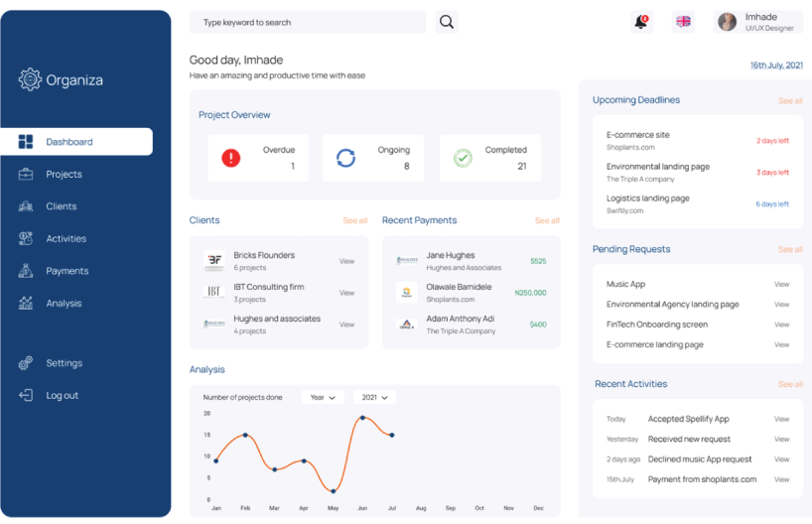The width and height of the screenshot is (812, 524).
Task: View the Music App pending request
Action: (781, 284)
